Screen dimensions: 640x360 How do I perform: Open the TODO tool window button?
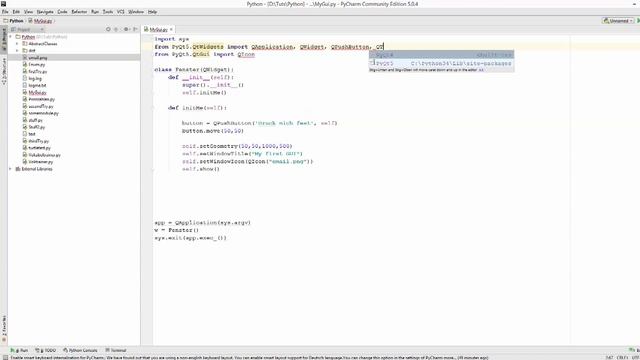(46, 350)
